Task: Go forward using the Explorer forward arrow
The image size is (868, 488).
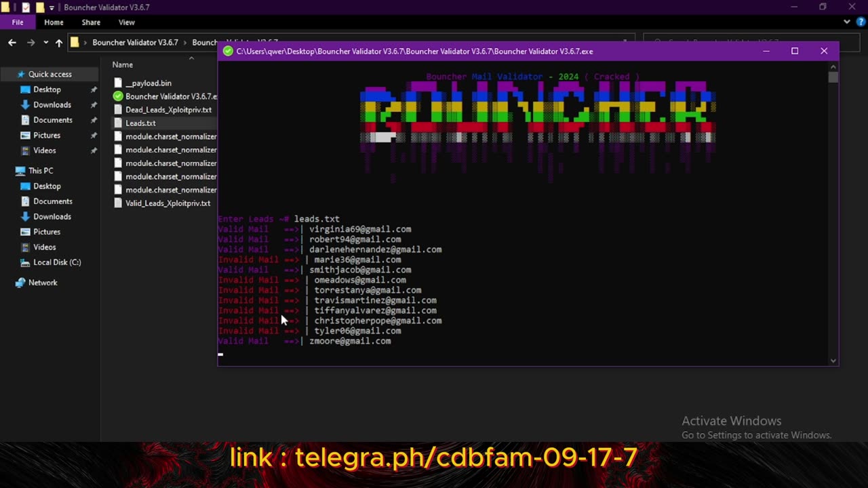Action: (x=31, y=43)
